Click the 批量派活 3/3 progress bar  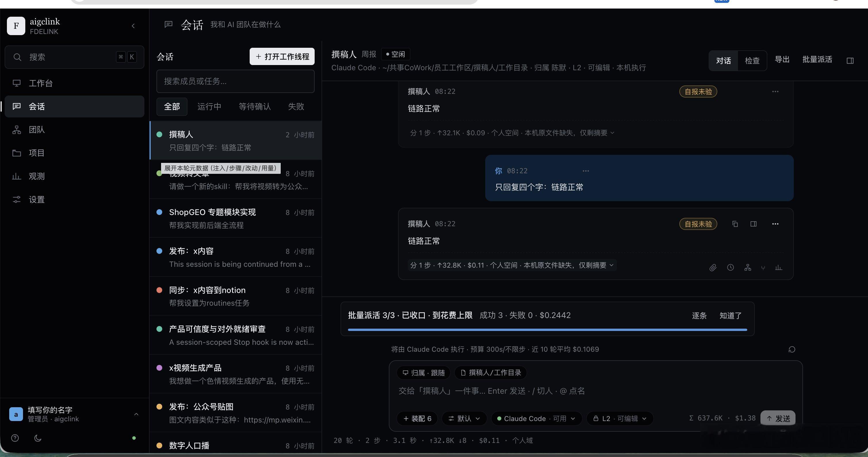pos(547,330)
